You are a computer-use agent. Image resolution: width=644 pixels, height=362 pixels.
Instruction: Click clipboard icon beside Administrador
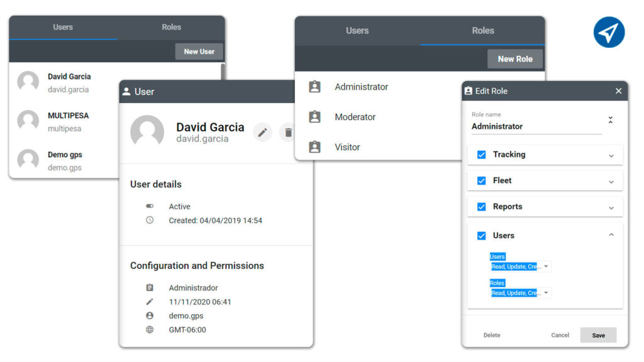(150, 288)
